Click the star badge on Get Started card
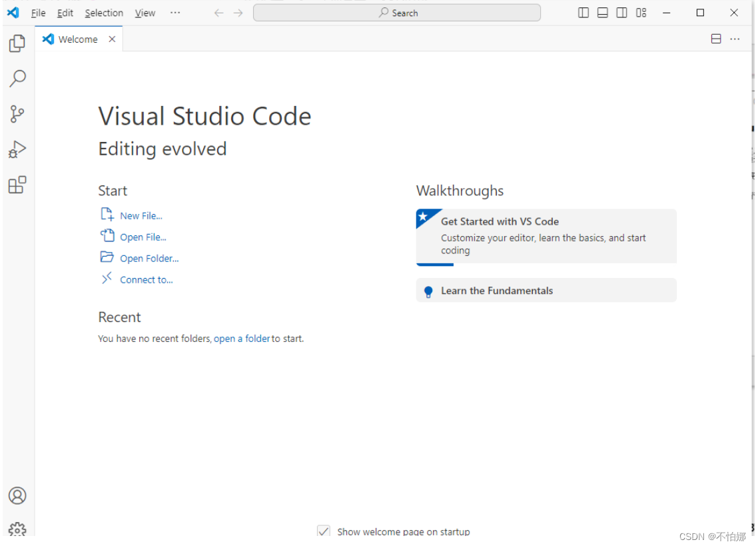 (424, 216)
